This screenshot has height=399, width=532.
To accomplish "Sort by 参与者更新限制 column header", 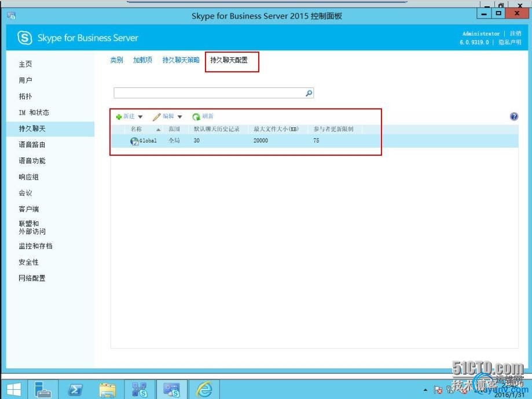I will point(333,129).
